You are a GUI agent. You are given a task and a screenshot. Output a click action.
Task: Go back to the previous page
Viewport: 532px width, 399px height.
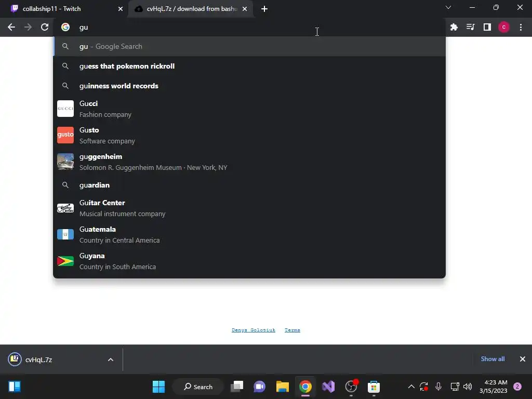pyautogui.click(x=11, y=27)
